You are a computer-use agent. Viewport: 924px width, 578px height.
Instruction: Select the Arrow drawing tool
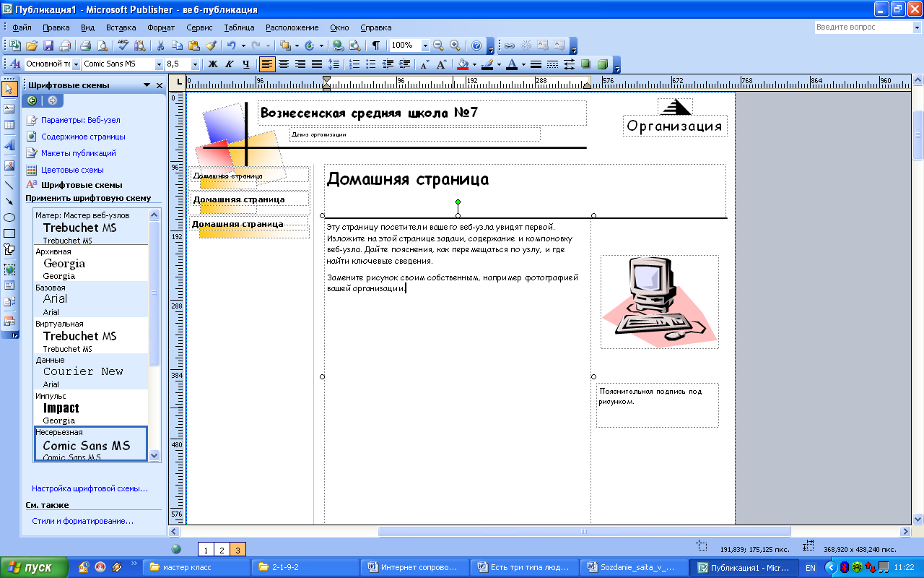click(x=9, y=200)
